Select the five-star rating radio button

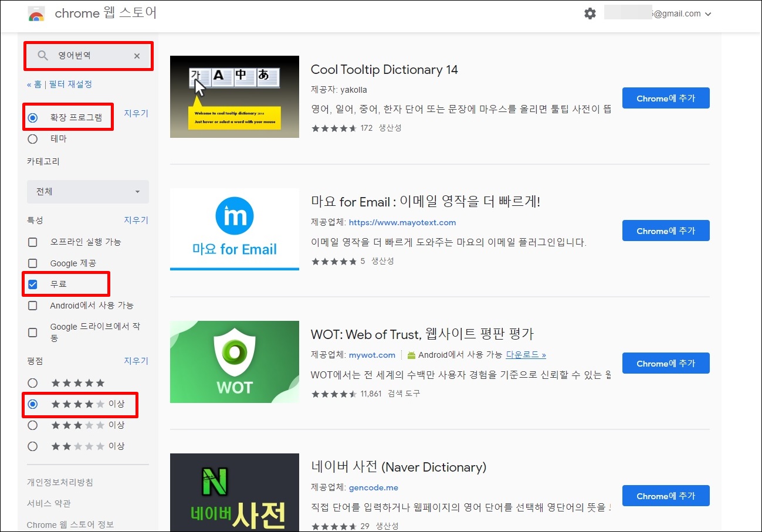point(33,383)
